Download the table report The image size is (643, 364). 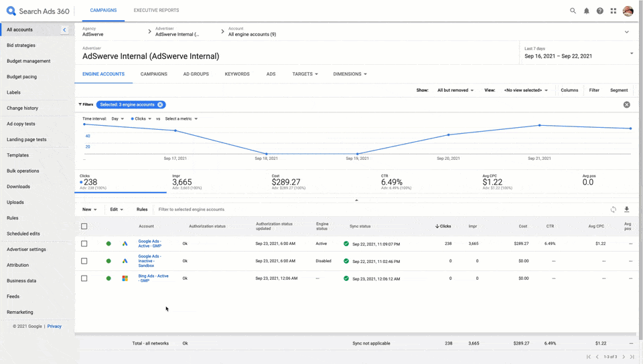click(627, 209)
